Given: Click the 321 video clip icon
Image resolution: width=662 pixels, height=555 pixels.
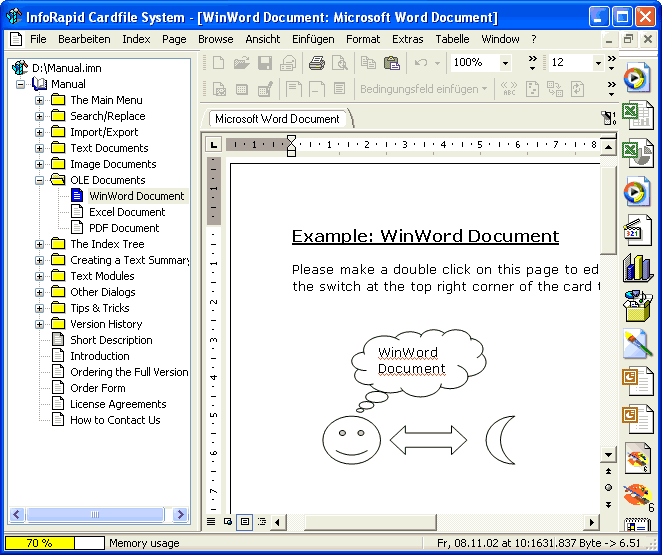Looking at the screenshot, I should click(x=638, y=230).
